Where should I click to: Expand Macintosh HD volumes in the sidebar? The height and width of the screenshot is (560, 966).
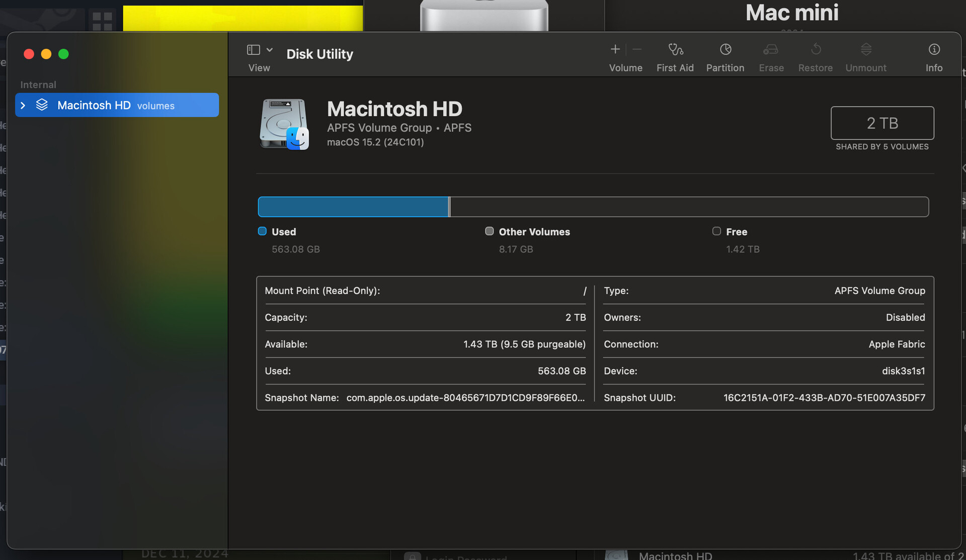(x=23, y=106)
